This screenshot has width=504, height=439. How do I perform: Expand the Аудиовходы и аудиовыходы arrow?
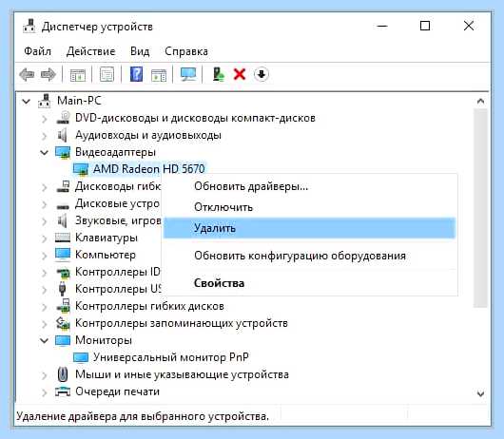45,136
